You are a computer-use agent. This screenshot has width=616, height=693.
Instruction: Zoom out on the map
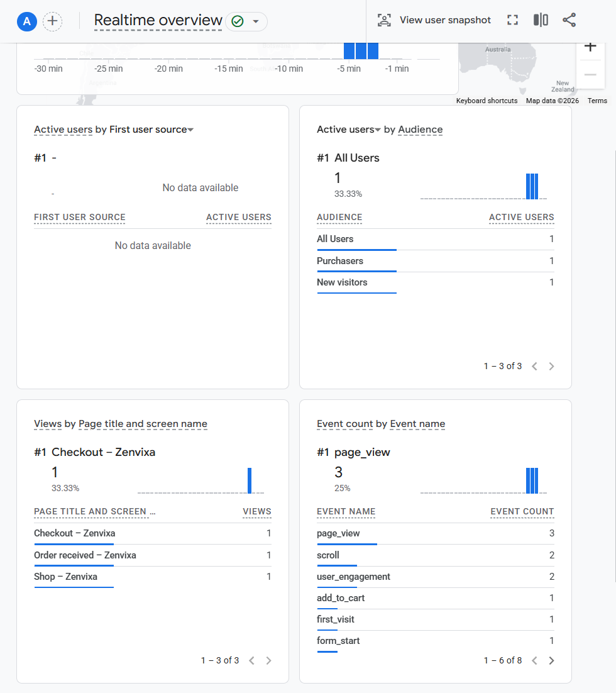590,74
